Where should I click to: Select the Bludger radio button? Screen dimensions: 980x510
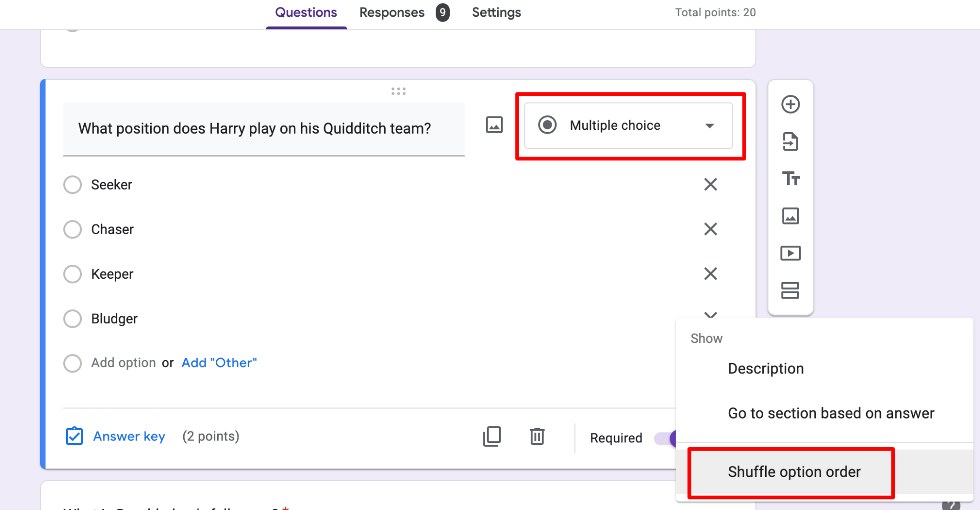pyautogui.click(x=72, y=318)
